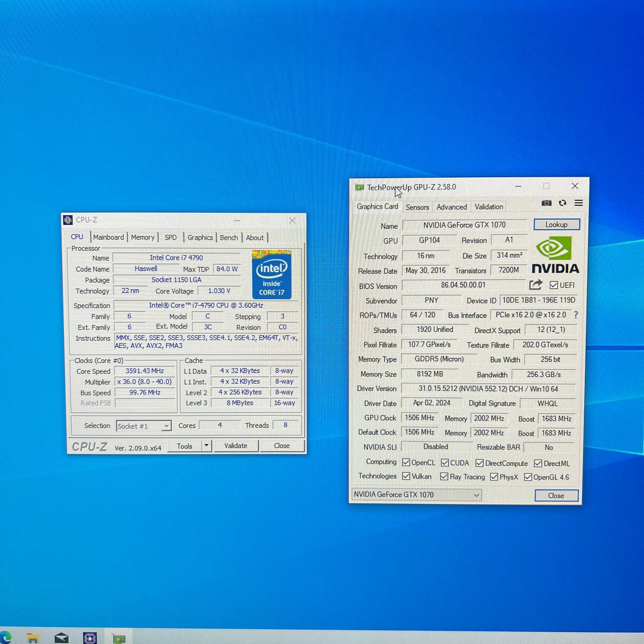
Task: Click the GPU-Z refresh icon
Action: (563, 203)
